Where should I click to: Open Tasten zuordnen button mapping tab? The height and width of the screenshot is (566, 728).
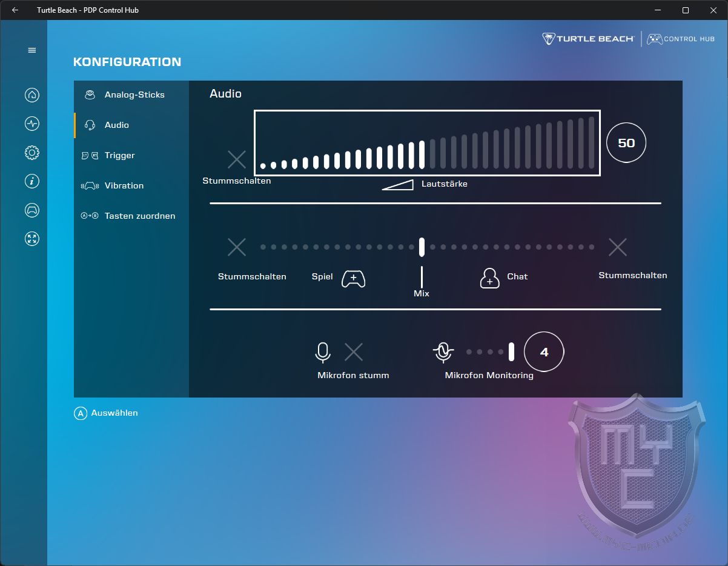click(x=139, y=216)
